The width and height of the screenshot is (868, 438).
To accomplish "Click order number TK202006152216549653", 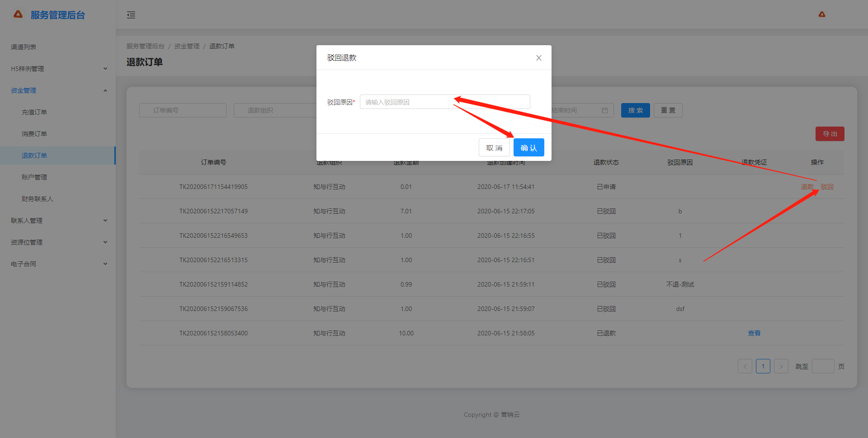I will [213, 235].
